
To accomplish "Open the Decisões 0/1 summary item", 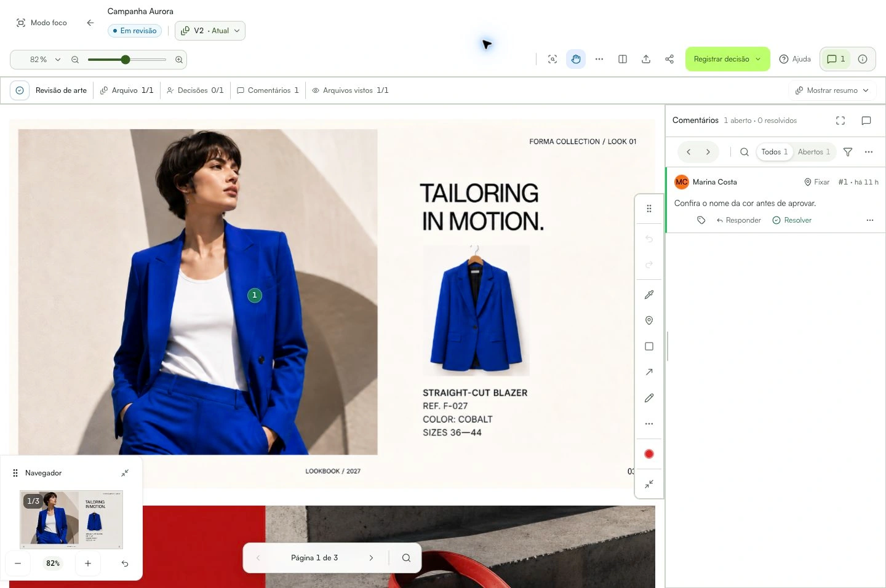I will 194,90.
